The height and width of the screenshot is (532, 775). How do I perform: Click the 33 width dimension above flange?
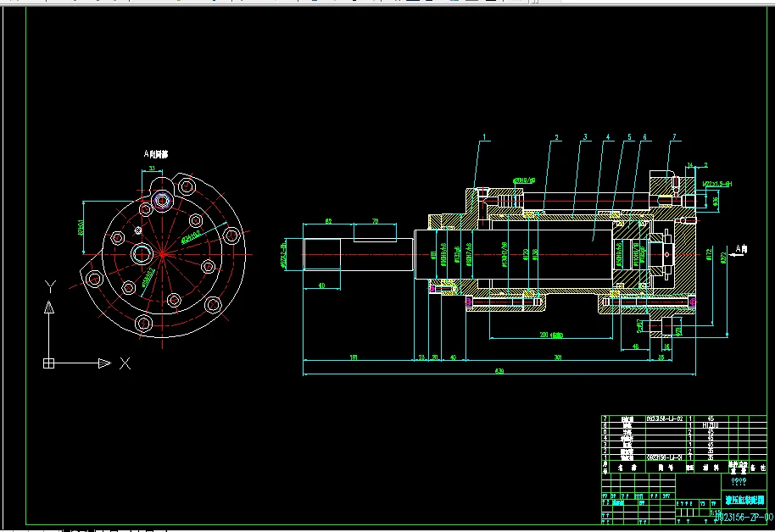click(x=152, y=169)
